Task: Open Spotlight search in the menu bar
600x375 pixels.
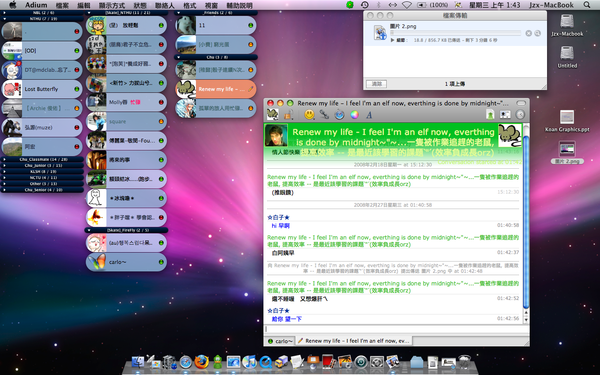Action: click(x=587, y=5)
